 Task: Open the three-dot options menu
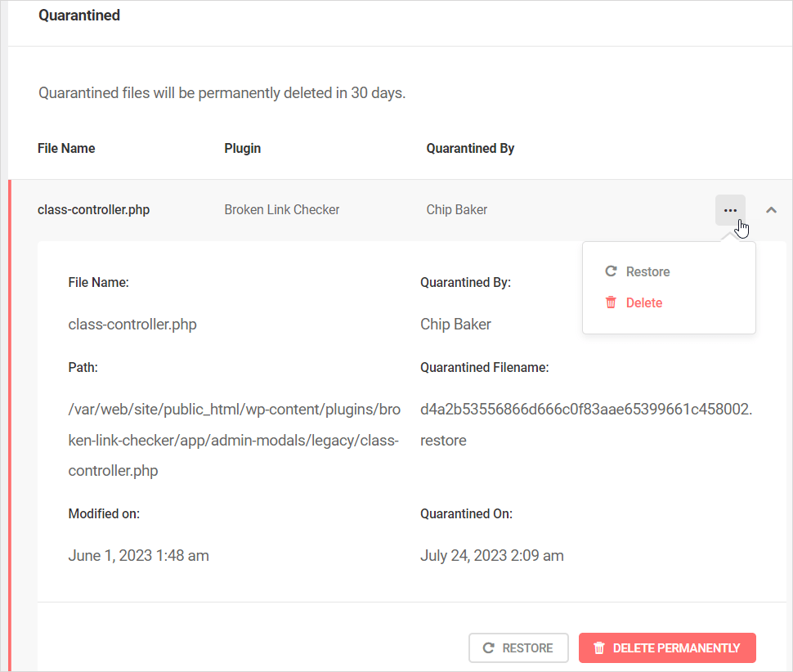pos(730,210)
